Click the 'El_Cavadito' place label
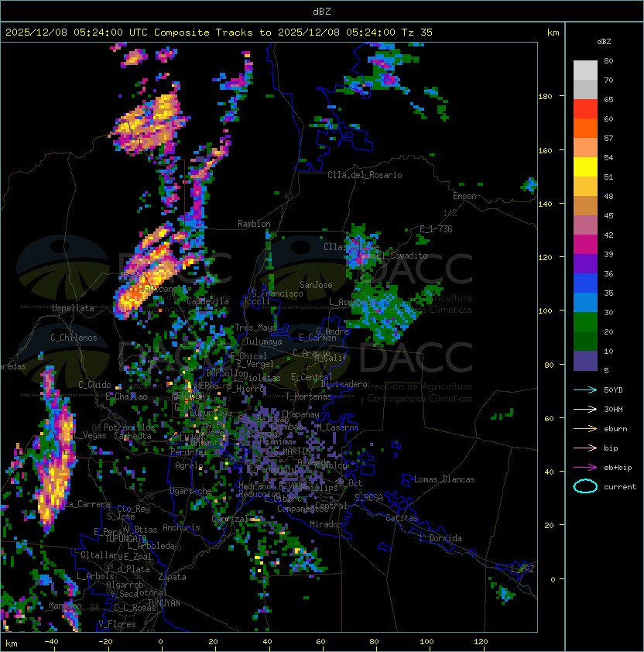 click(x=402, y=256)
